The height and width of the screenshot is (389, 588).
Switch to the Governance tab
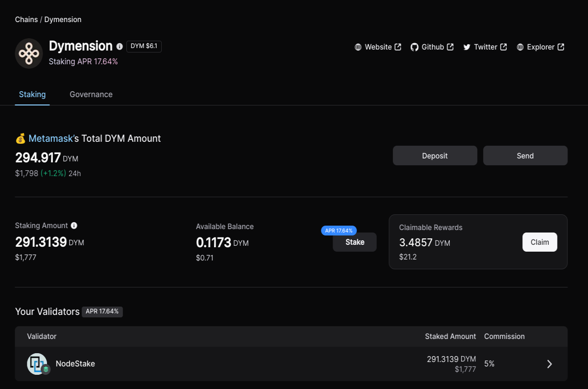tap(91, 94)
